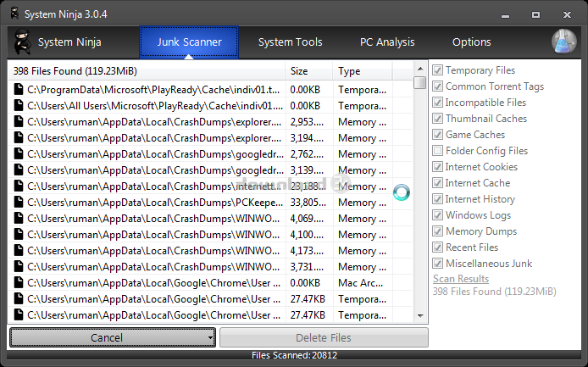Toggle the Temporary Files checkbox
This screenshot has width=588, height=367.
point(437,70)
